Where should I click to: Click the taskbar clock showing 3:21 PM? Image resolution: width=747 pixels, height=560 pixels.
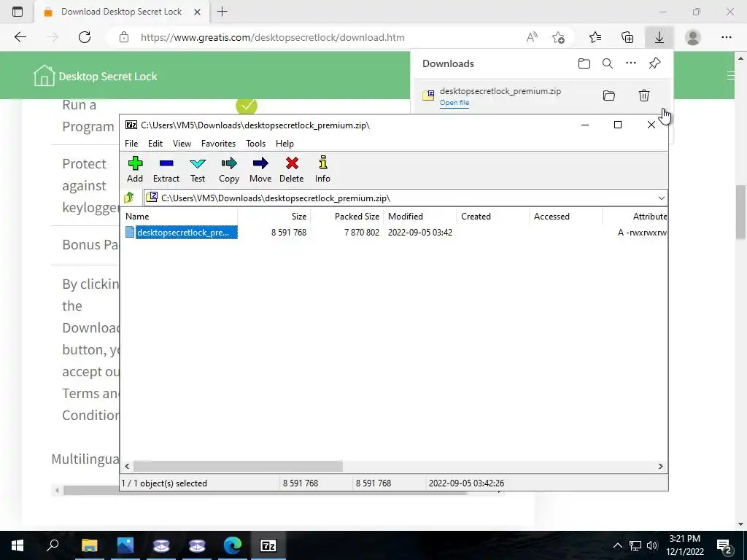684,545
